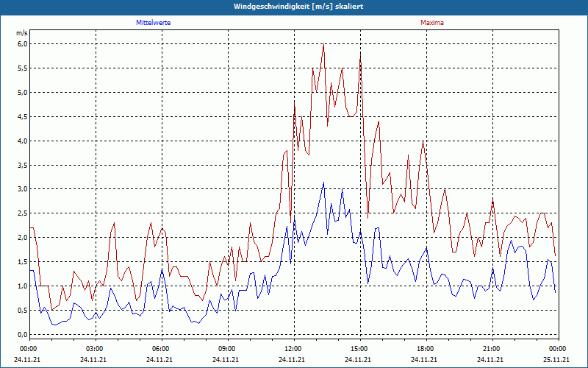Click the 0,5 y-axis value
588x368 pixels.
point(23,310)
